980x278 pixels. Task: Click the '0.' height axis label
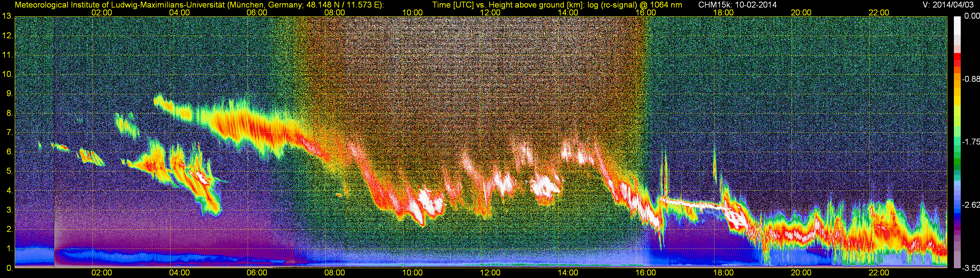(9, 268)
